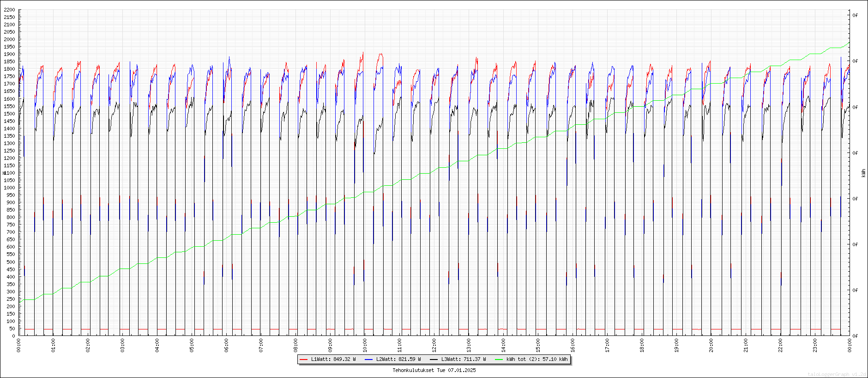
Task: Select the L2Watt: 821.59 W legend label
Action: tap(398, 360)
